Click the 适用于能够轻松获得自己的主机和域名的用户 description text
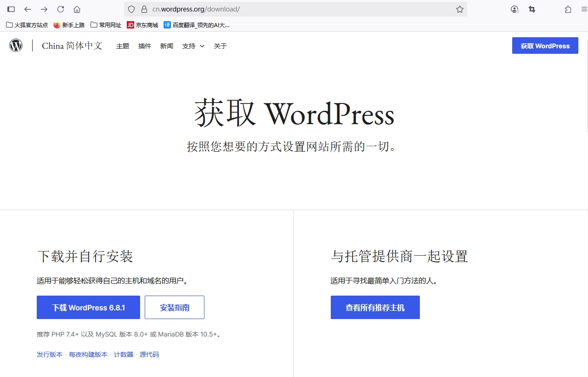 (113, 280)
